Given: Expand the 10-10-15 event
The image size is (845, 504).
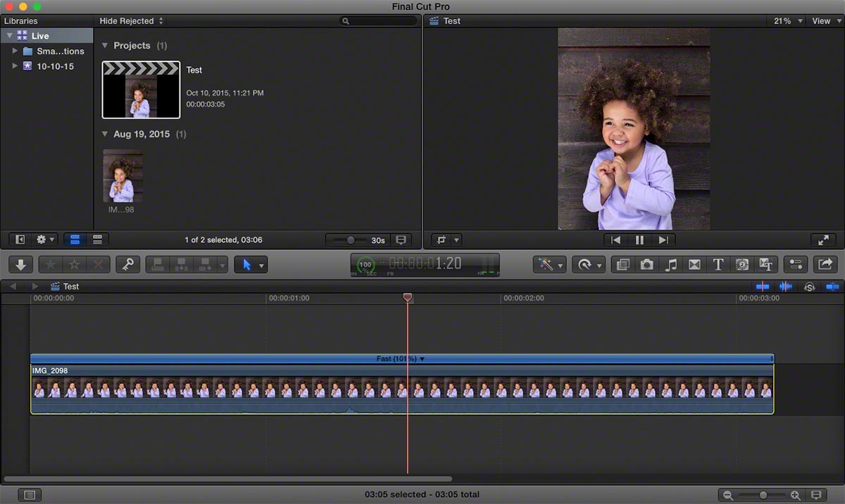Looking at the screenshot, I should 15,66.
